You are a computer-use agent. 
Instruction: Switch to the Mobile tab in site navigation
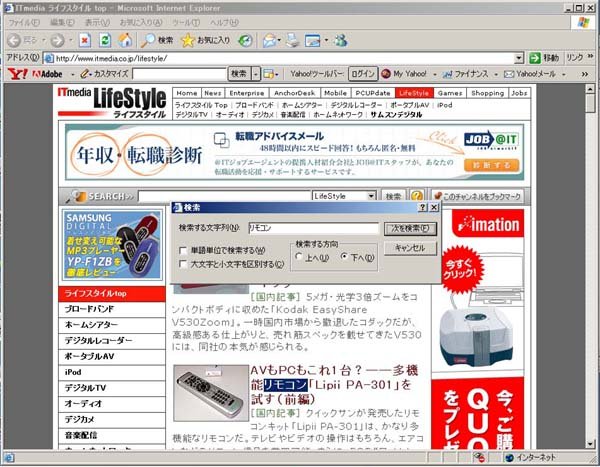335,93
